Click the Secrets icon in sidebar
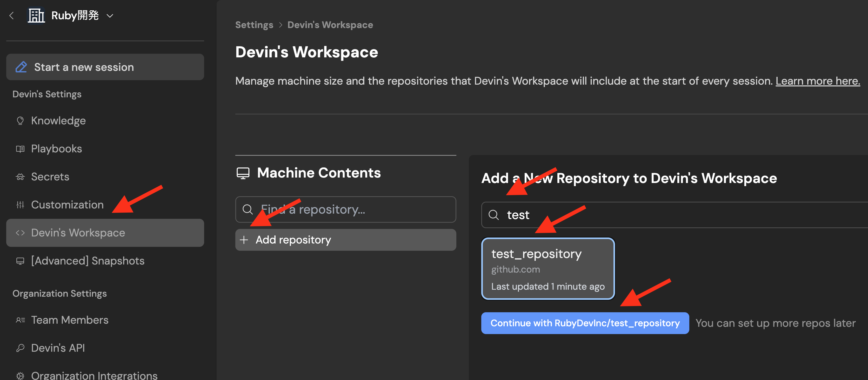Image resolution: width=868 pixels, height=380 pixels. (20, 177)
